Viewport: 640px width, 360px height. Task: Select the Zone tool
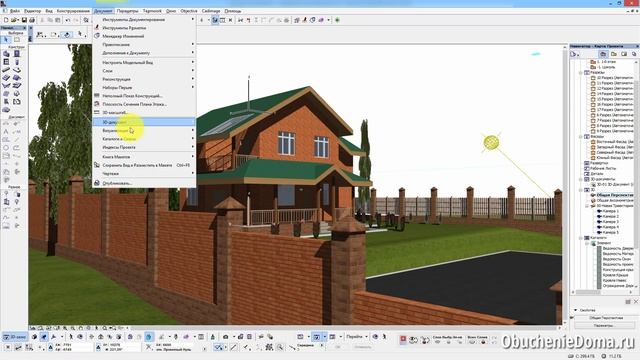pyautogui.click(x=17, y=102)
